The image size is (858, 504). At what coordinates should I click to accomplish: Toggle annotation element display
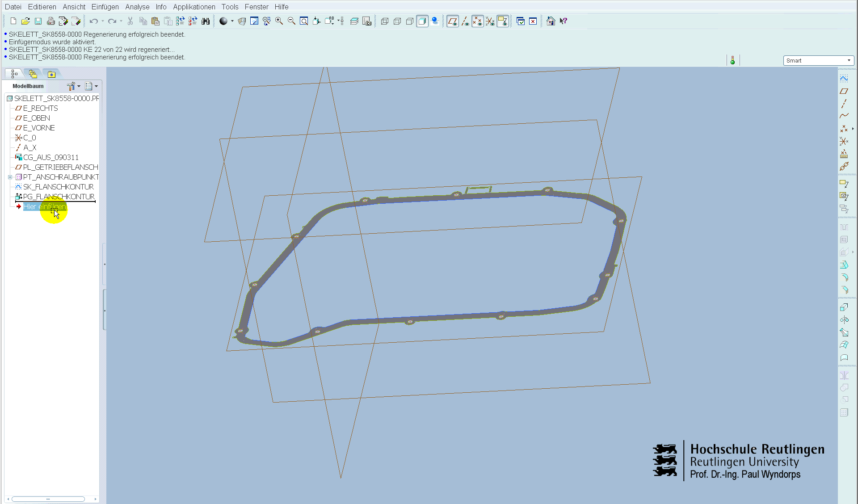503,21
